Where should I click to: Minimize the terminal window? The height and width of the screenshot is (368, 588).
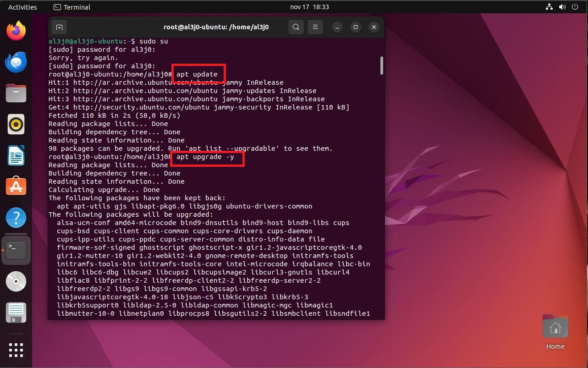point(337,27)
